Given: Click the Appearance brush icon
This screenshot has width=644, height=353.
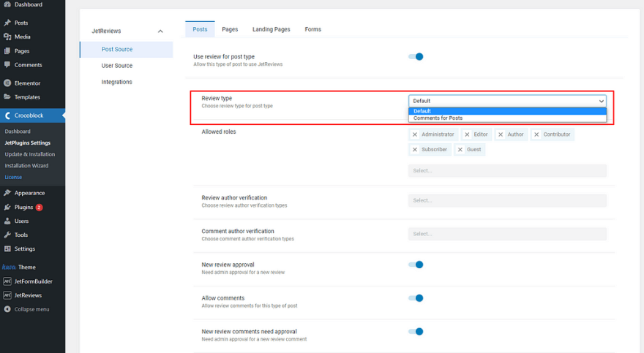Looking at the screenshot, I should 7,193.
